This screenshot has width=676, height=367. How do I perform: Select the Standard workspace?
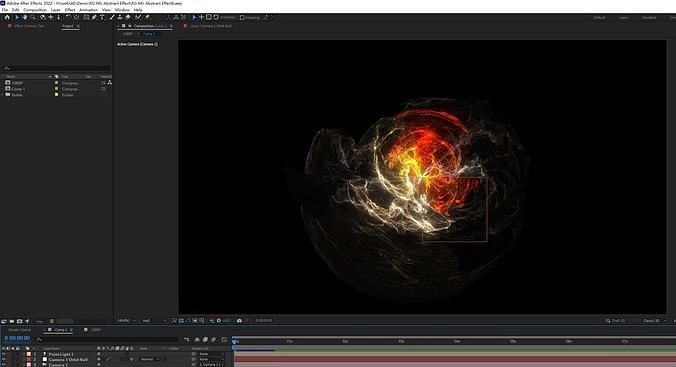pos(649,17)
